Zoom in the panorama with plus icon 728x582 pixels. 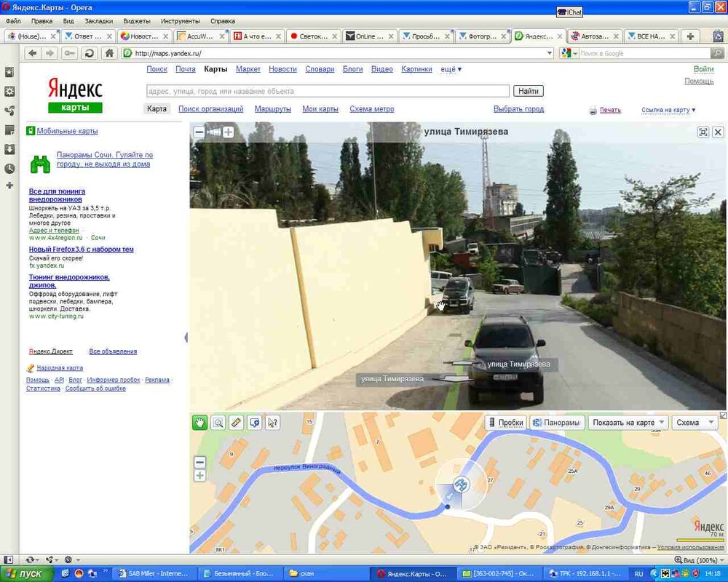228,132
